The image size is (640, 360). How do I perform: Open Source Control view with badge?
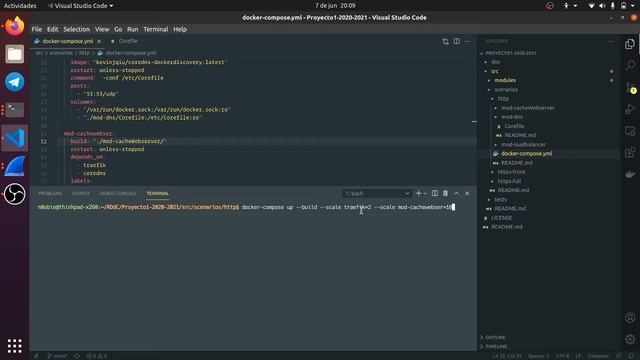(630, 87)
